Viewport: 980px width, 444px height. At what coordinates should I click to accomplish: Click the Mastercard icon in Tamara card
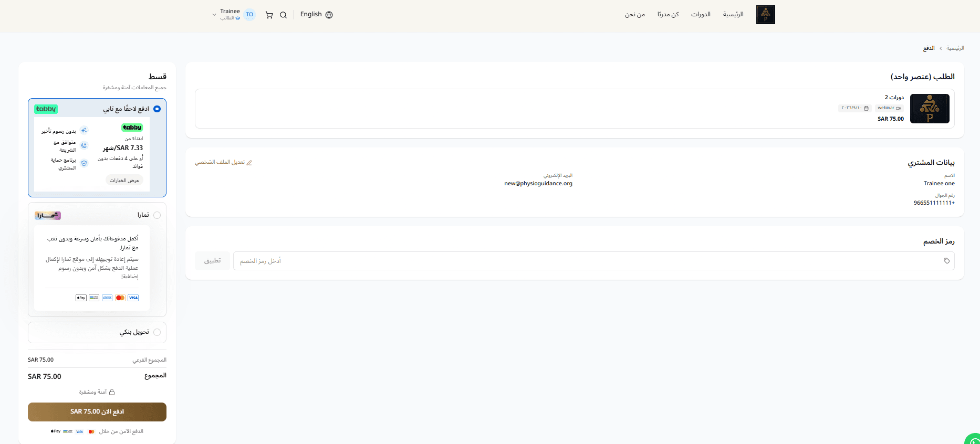pos(120,298)
